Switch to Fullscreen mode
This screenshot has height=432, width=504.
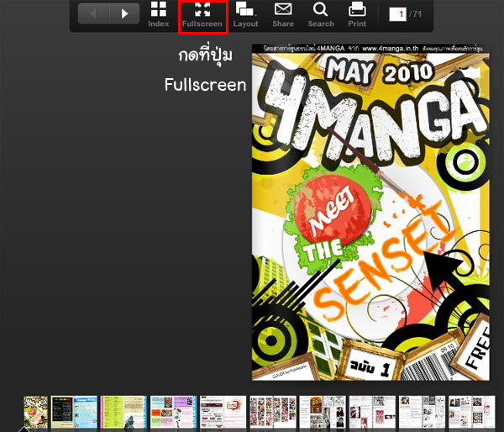point(202,14)
